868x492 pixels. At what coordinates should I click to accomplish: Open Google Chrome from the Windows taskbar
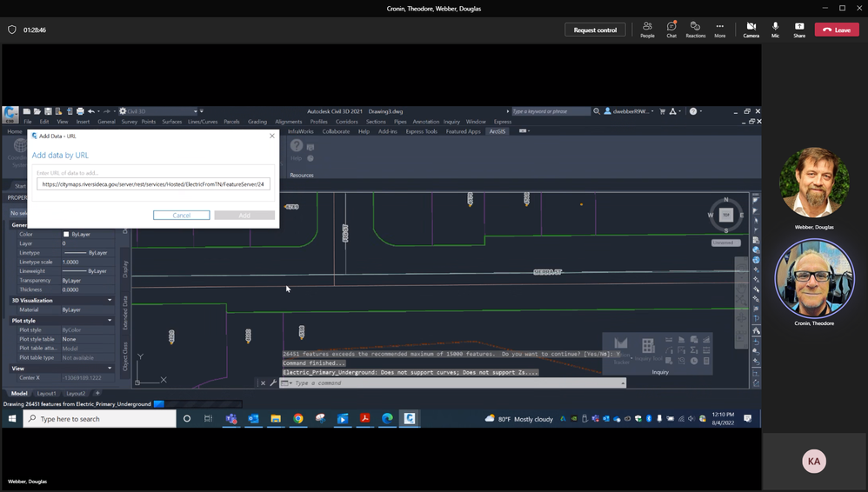pyautogui.click(x=297, y=418)
